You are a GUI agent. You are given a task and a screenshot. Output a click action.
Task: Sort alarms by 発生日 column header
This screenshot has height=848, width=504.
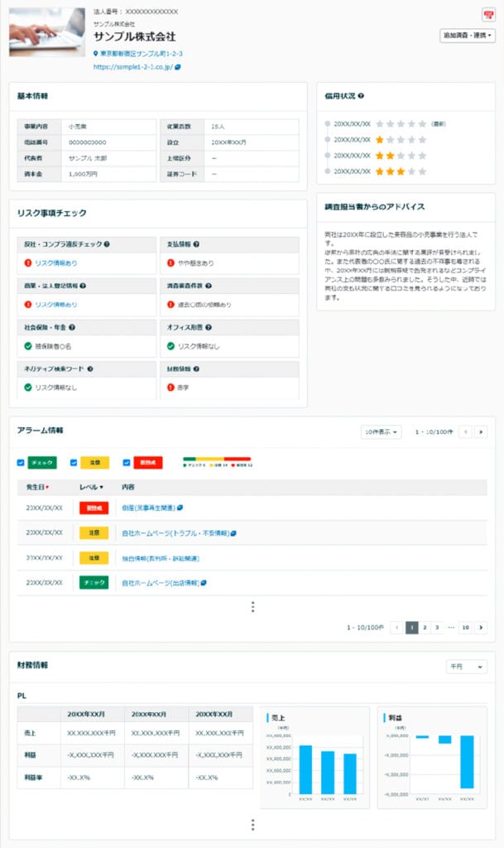[37, 487]
